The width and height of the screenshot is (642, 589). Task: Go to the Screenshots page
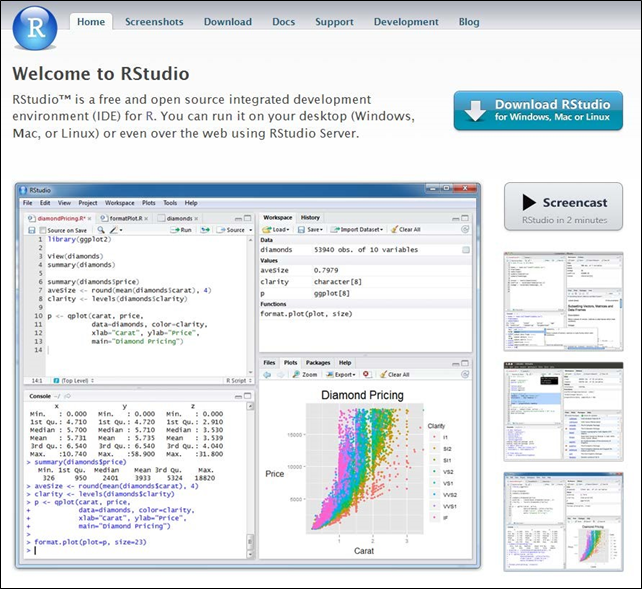point(154,22)
